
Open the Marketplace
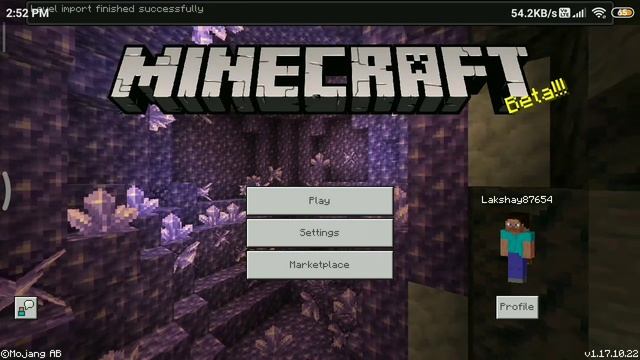coord(320,265)
